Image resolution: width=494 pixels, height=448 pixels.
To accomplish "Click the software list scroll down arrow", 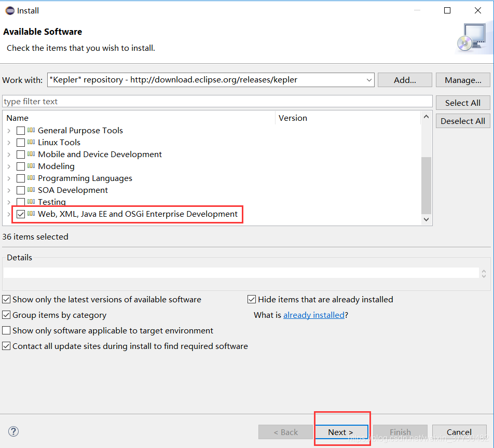I will [x=426, y=219].
